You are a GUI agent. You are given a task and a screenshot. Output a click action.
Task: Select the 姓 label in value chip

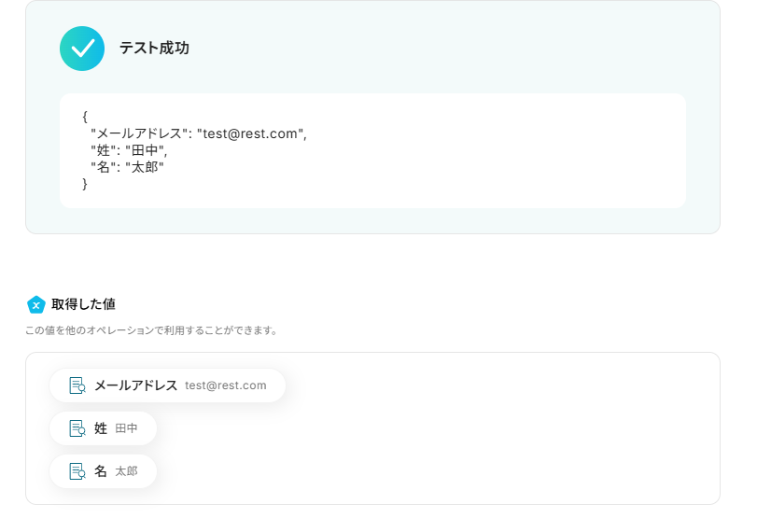(101, 428)
